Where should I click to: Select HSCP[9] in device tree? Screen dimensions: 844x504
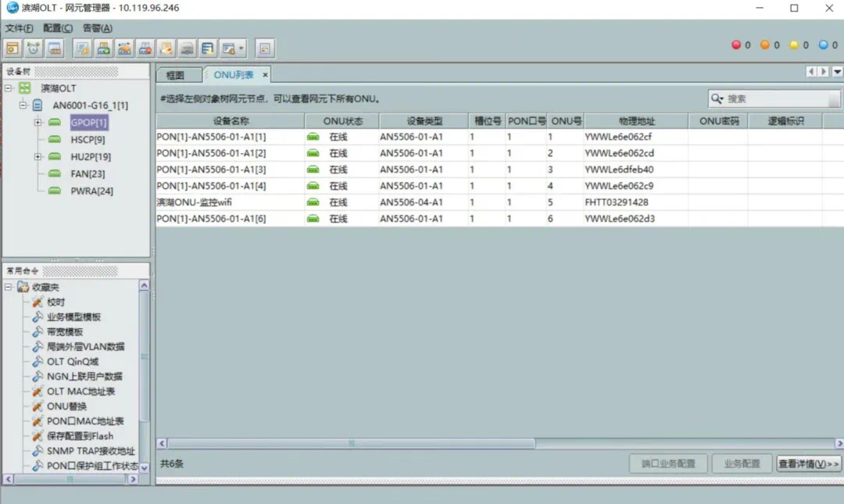[88, 139]
